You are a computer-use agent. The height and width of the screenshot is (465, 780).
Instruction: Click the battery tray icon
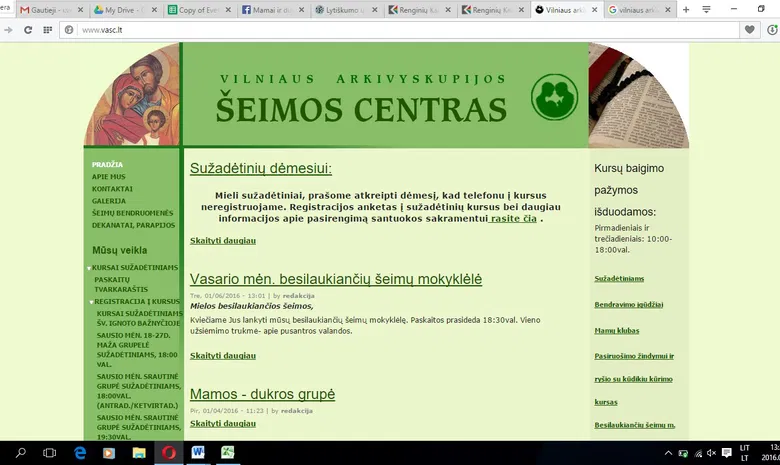[683, 453]
